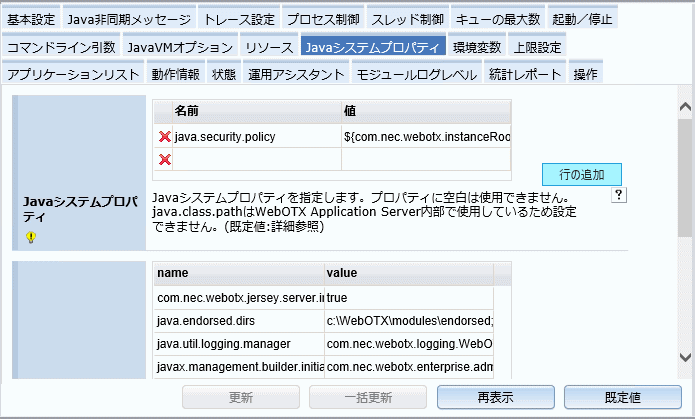The image size is (695, 419).
Task: Switch to the 運用アシスタント tab
Action: coord(296,74)
